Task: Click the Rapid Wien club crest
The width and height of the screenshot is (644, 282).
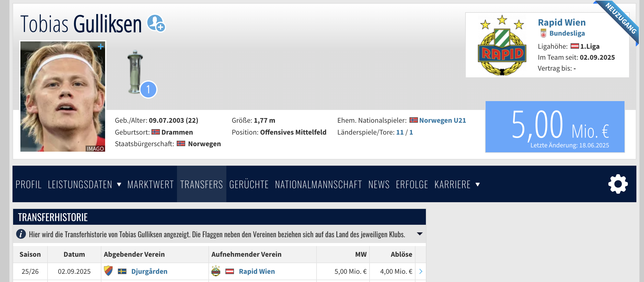Action: (x=502, y=45)
